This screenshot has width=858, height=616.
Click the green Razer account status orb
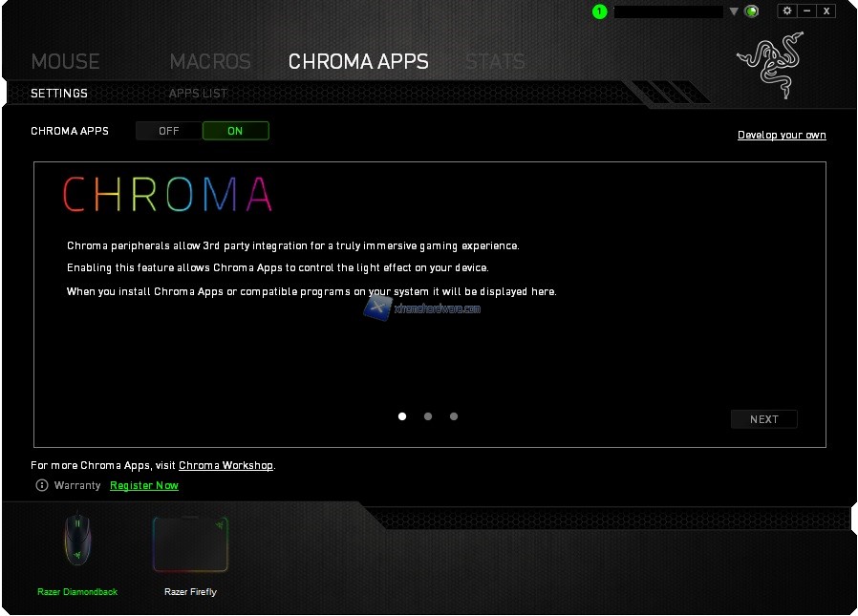coord(752,11)
